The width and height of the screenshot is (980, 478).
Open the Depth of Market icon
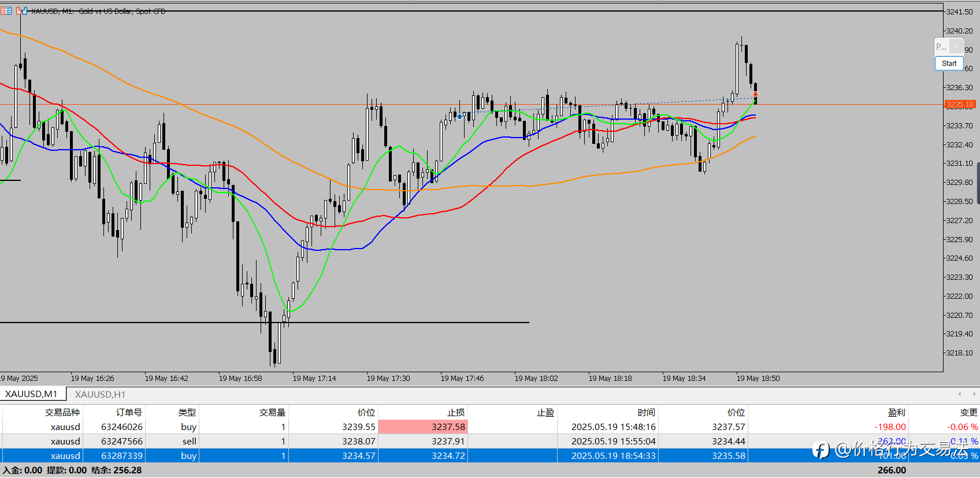(x=6, y=11)
